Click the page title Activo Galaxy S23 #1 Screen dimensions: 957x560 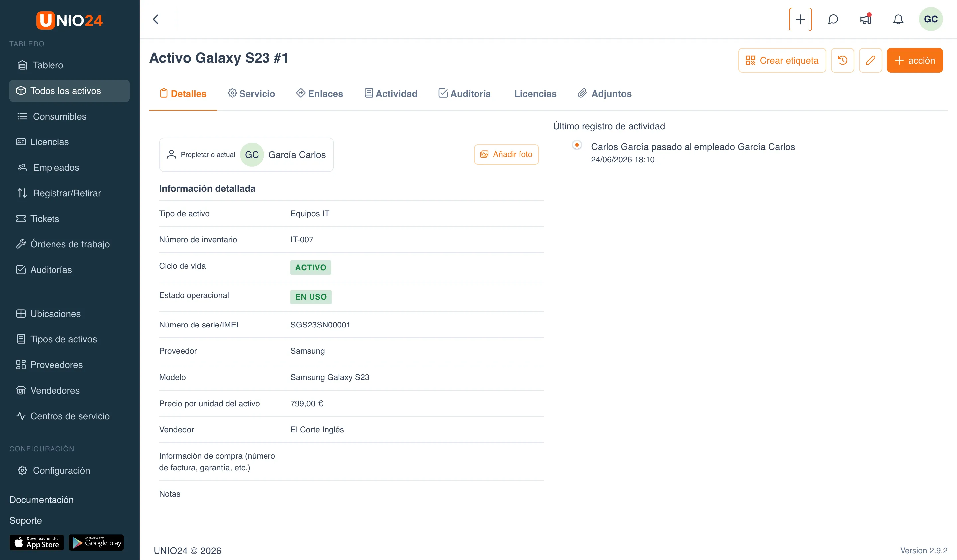[219, 58]
